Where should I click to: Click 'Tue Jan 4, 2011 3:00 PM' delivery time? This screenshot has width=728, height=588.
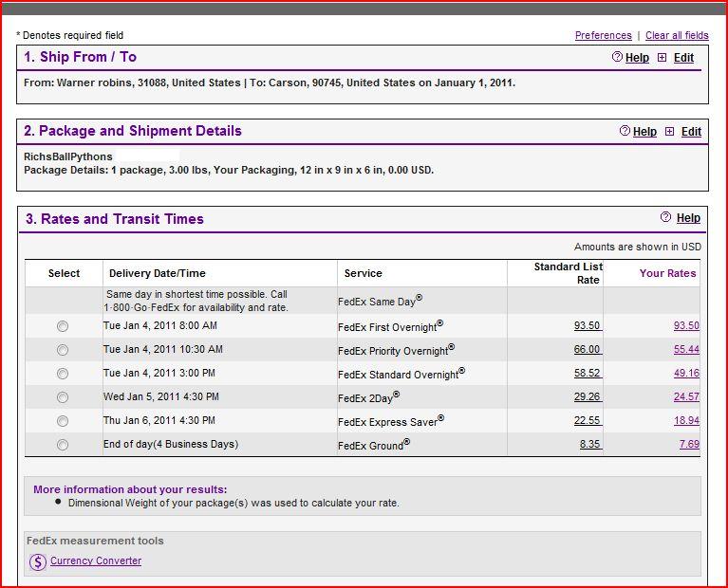[x=159, y=373]
